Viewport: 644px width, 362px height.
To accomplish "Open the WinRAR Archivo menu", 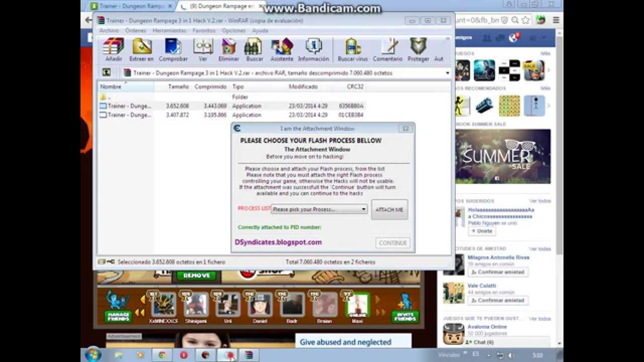I will tap(109, 31).
